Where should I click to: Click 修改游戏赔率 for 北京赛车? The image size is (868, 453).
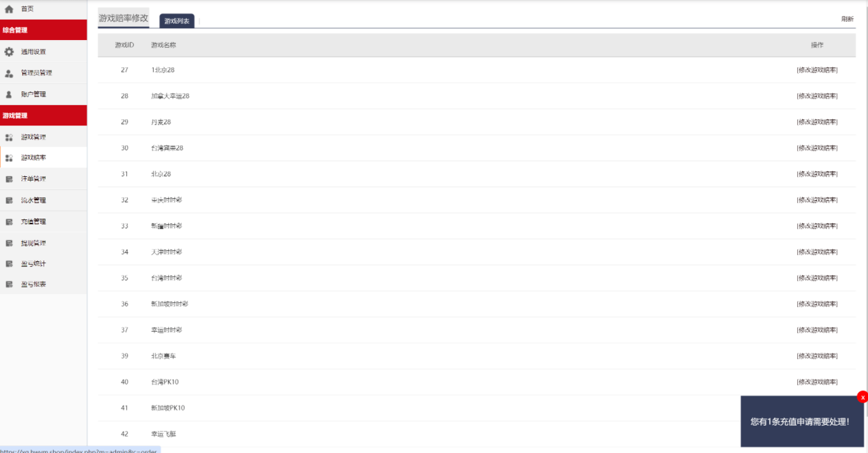[817, 356]
